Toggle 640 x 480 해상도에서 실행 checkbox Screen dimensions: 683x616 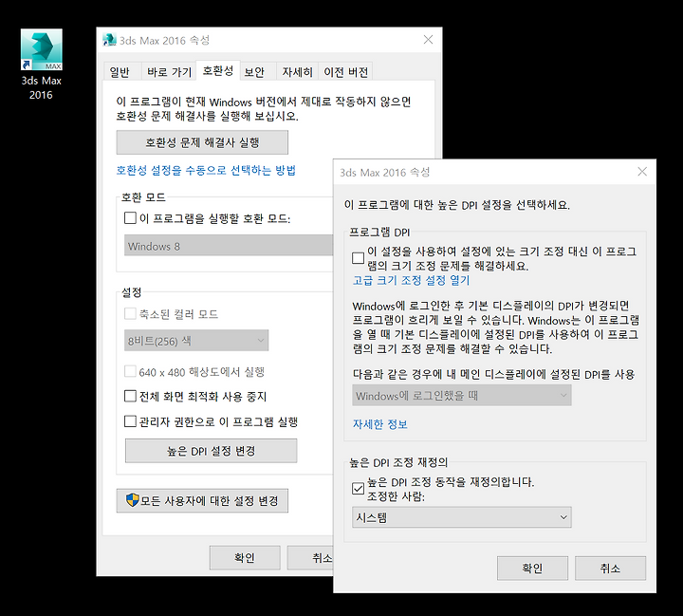[130, 371]
